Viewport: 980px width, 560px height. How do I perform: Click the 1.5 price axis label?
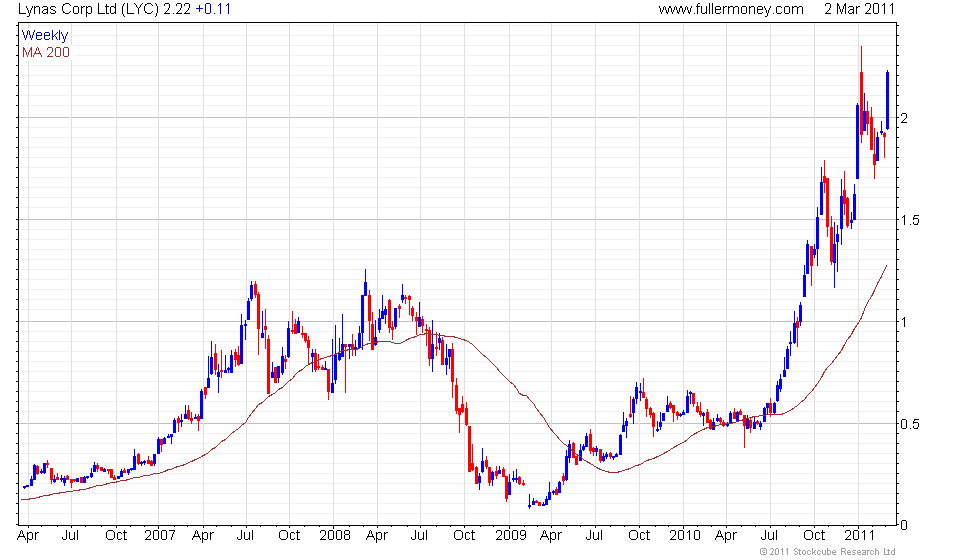point(910,220)
